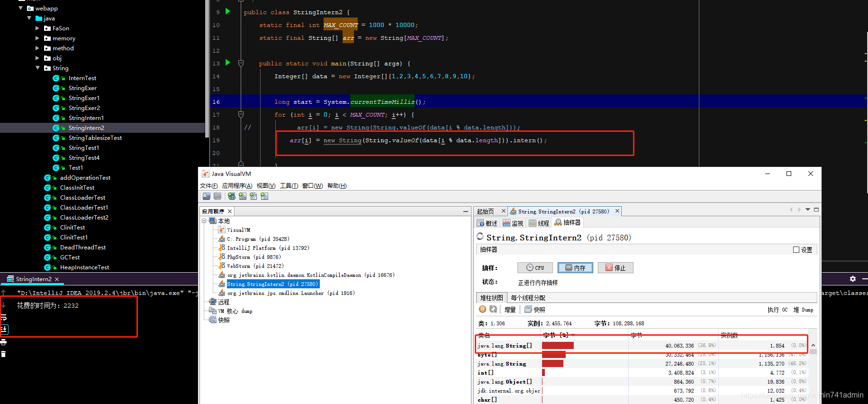Image resolution: width=868 pixels, height=404 pixels.
Task: Open the 窗口(W) menu
Action: [x=313, y=186]
